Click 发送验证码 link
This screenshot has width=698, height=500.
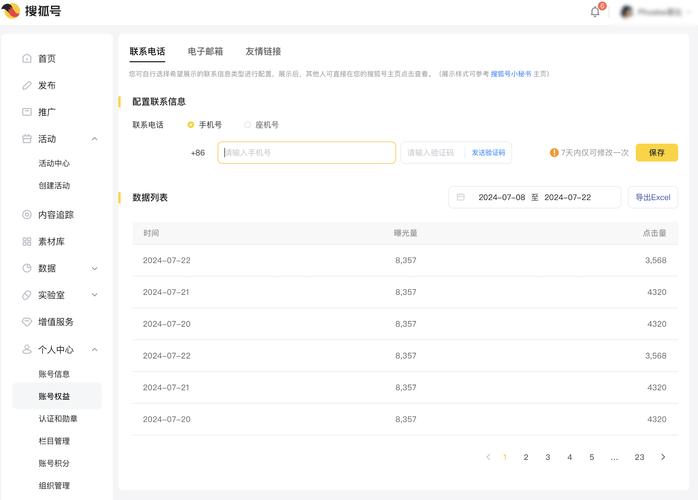[488, 153]
